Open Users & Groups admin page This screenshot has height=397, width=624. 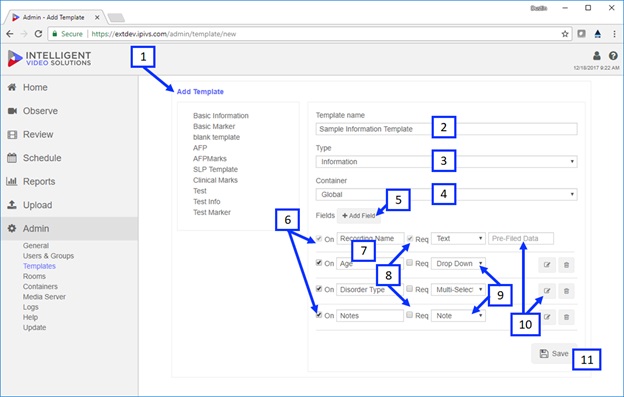[x=48, y=256]
